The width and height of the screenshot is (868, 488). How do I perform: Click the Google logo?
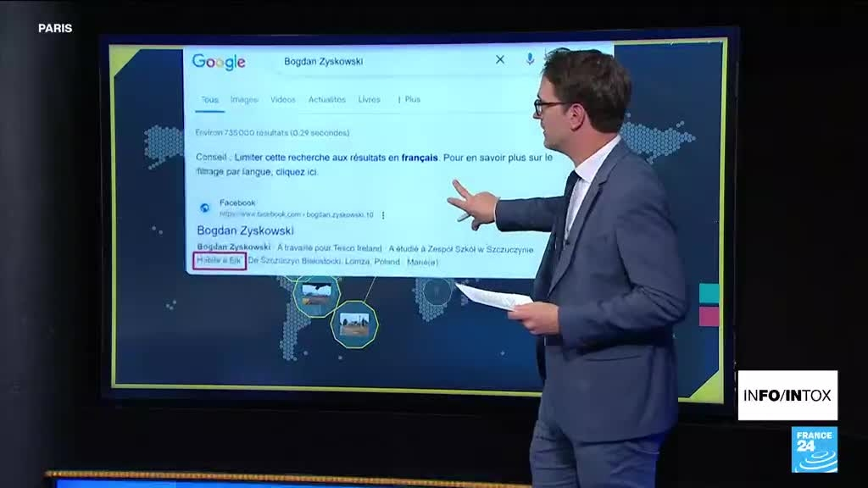[x=219, y=62]
